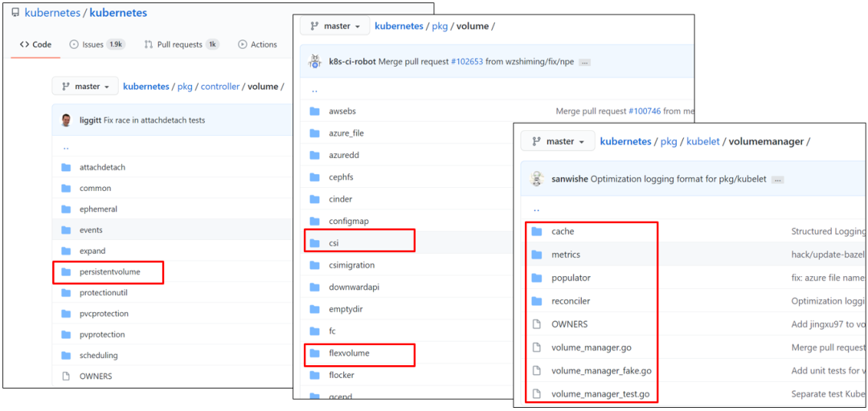Screen dimensions: 868x411
Task: Open the kubernetes owner link in repo title
Action: click(53, 13)
